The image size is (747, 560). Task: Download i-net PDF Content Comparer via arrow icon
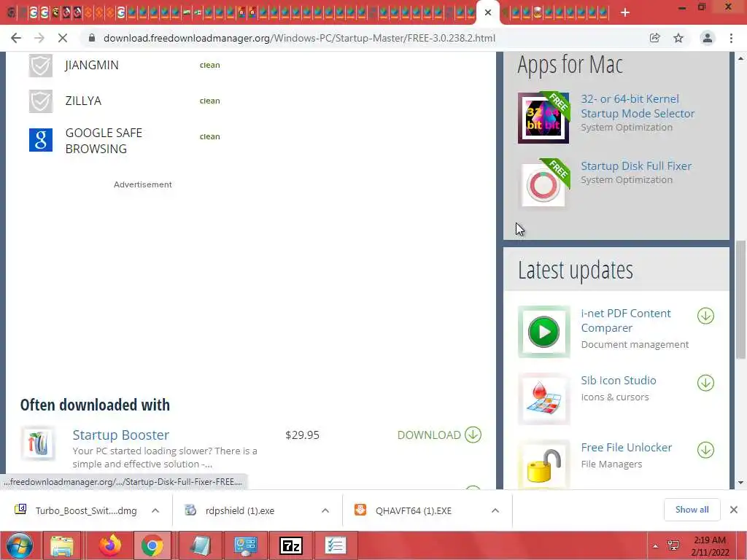tap(705, 316)
